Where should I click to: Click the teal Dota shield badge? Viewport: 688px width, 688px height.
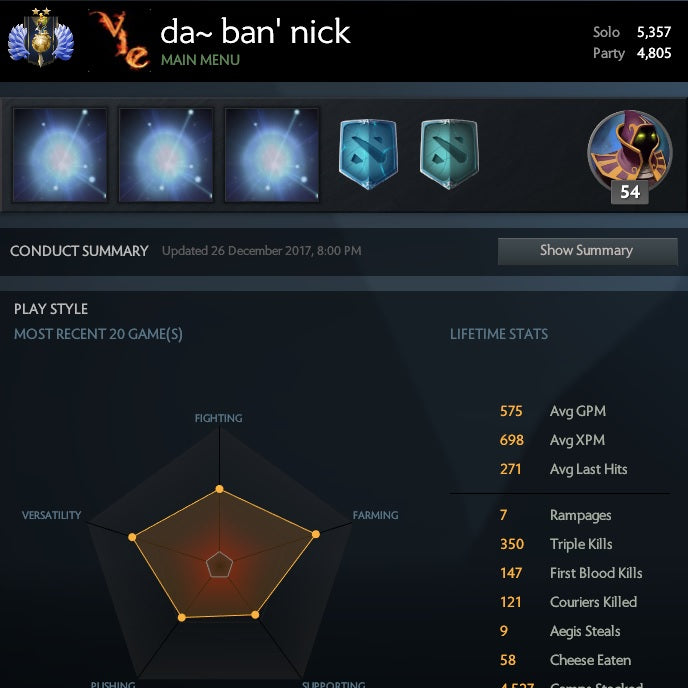[449, 154]
